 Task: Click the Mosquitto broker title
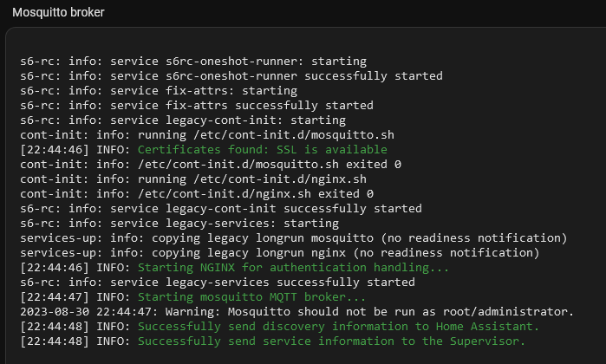58,12
